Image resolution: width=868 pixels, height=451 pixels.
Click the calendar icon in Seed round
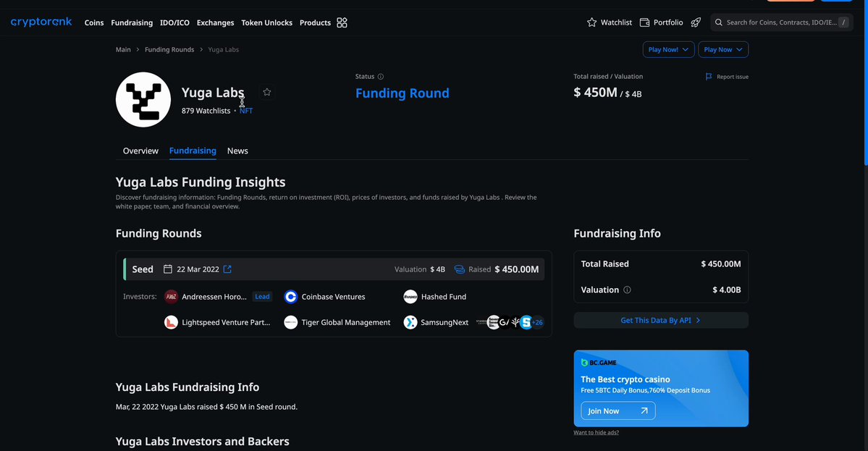pos(168,269)
